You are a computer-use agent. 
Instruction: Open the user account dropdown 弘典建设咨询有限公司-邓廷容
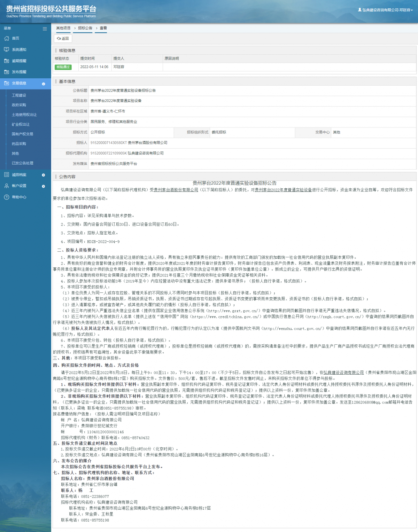(x=385, y=10)
